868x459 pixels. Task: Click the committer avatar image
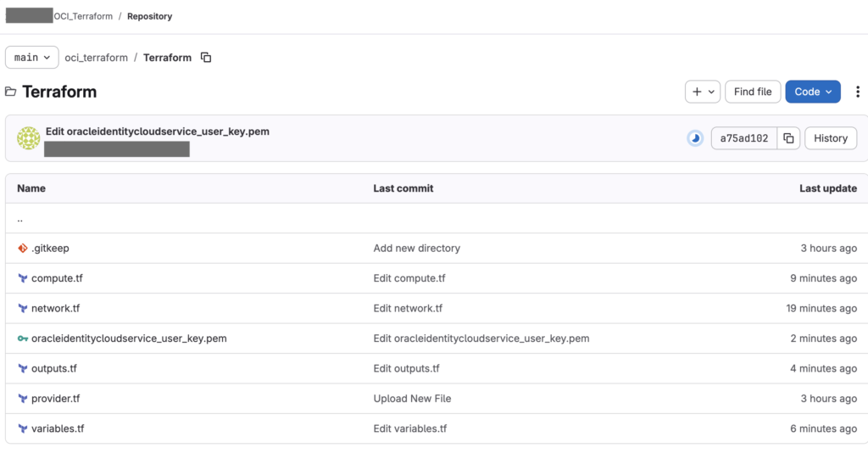[29, 138]
